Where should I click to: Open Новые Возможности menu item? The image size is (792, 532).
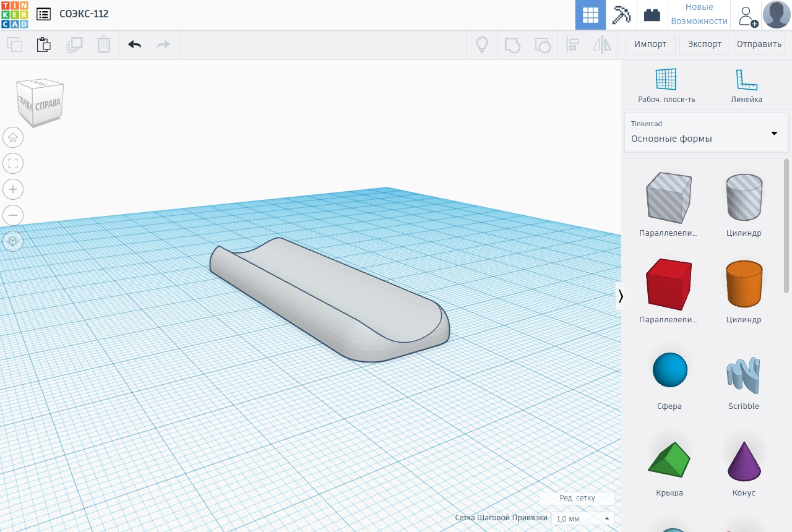[x=699, y=15]
